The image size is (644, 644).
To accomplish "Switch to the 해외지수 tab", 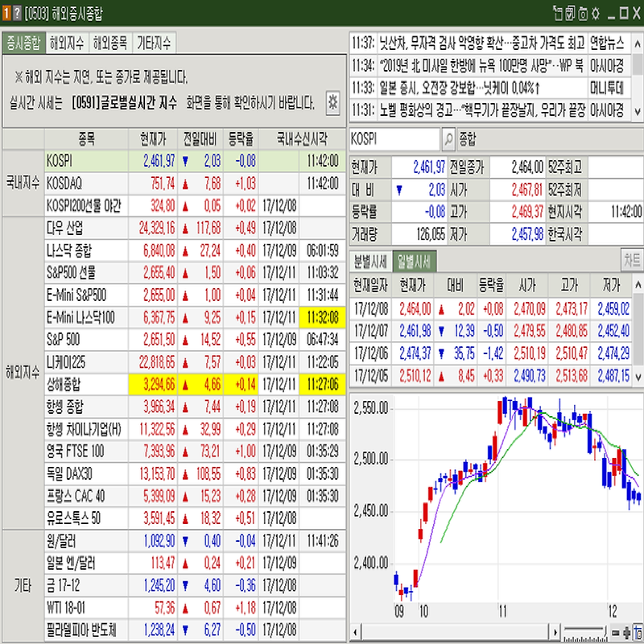I will [x=67, y=43].
